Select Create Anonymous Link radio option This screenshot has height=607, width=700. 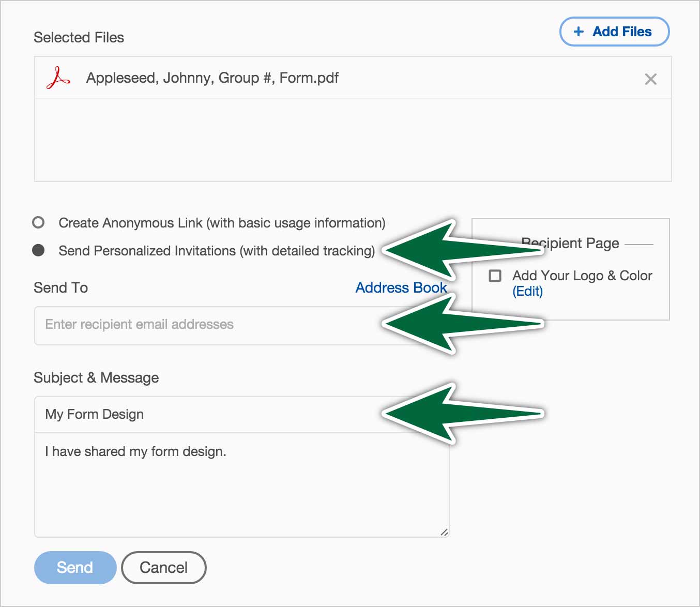click(x=38, y=222)
